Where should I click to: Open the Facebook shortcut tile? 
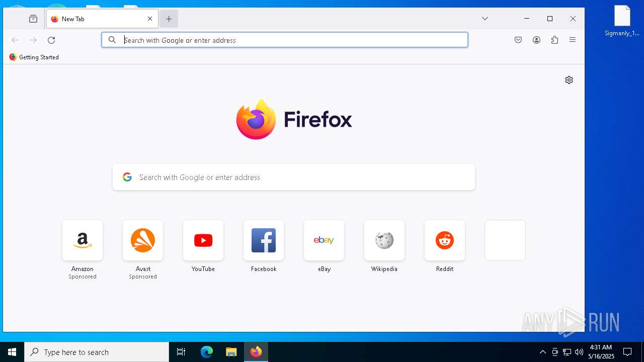(x=264, y=240)
